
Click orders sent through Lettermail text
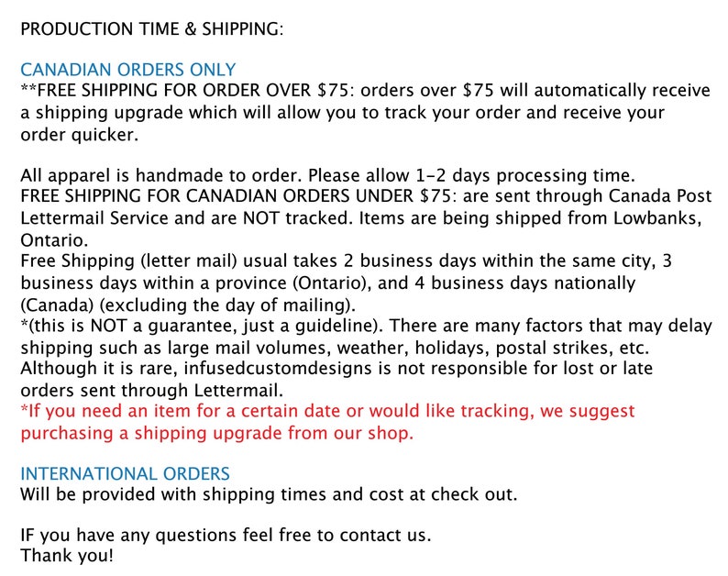click(152, 390)
